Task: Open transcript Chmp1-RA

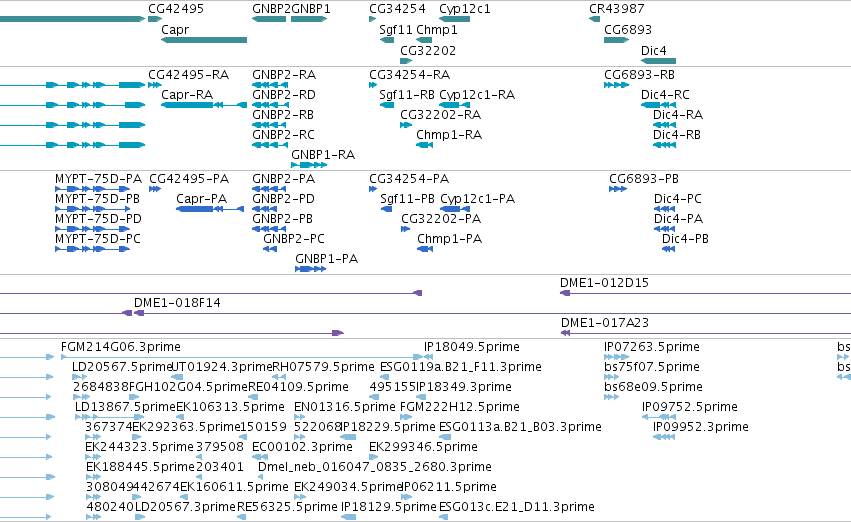Action: click(x=449, y=135)
